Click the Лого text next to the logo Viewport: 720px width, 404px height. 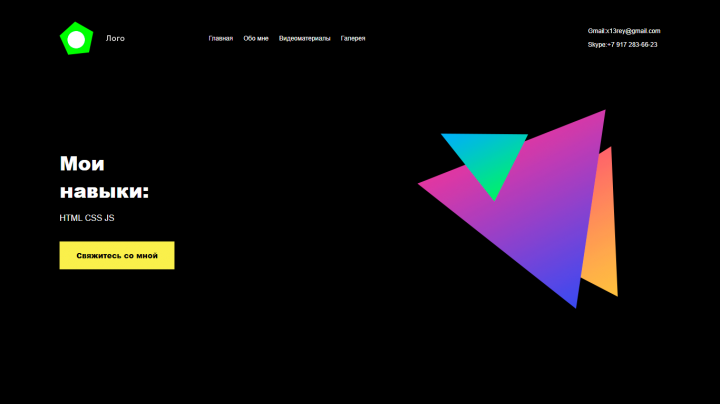(115, 39)
